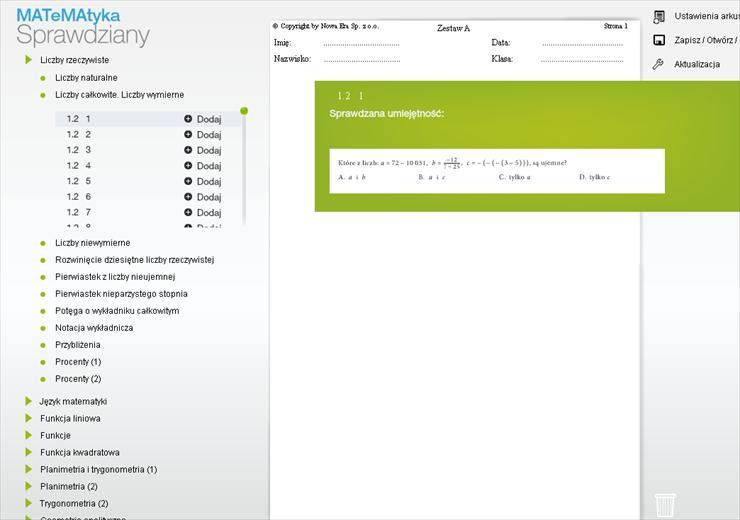
Task: Click Dodaj label for task 1.2 5
Action: pyautogui.click(x=209, y=182)
